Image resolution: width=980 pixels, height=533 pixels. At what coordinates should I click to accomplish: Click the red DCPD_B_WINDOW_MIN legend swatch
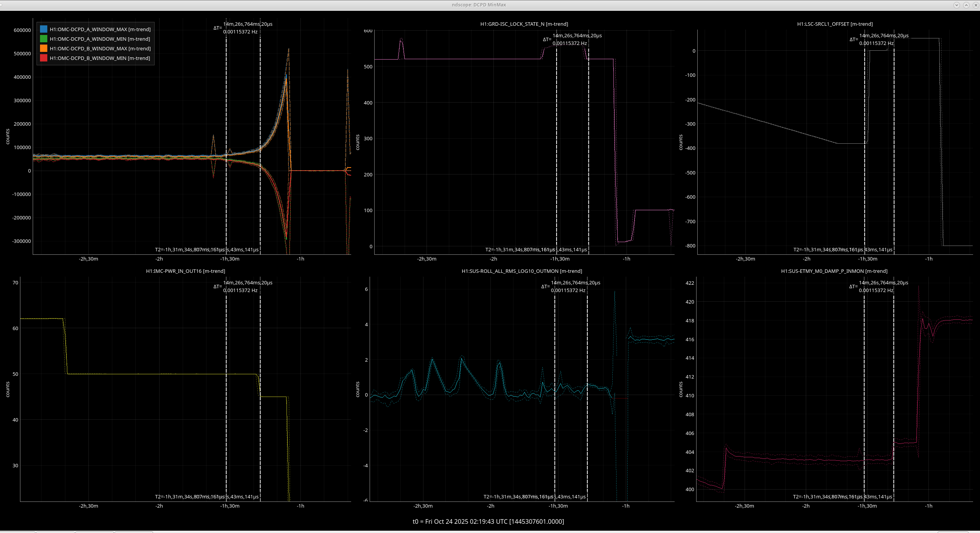point(43,58)
